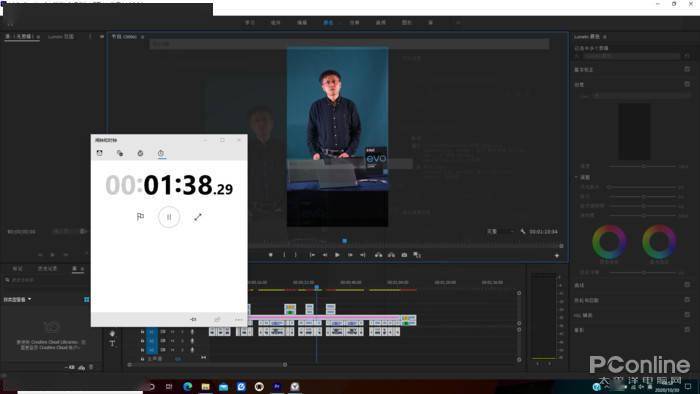This screenshot has height=394, width=700.
Task: Open the Lumetri 范围 panel tab
Action: (61, 37)
